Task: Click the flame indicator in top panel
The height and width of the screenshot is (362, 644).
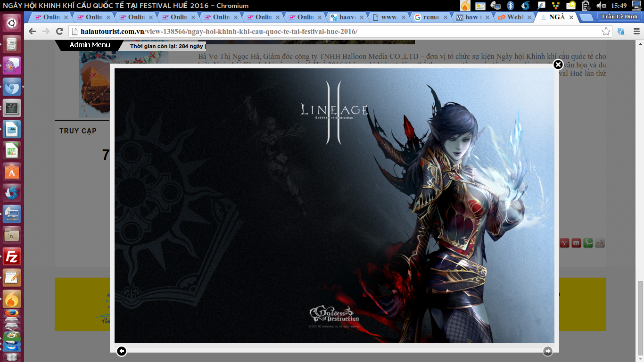Action: [465, 6]
